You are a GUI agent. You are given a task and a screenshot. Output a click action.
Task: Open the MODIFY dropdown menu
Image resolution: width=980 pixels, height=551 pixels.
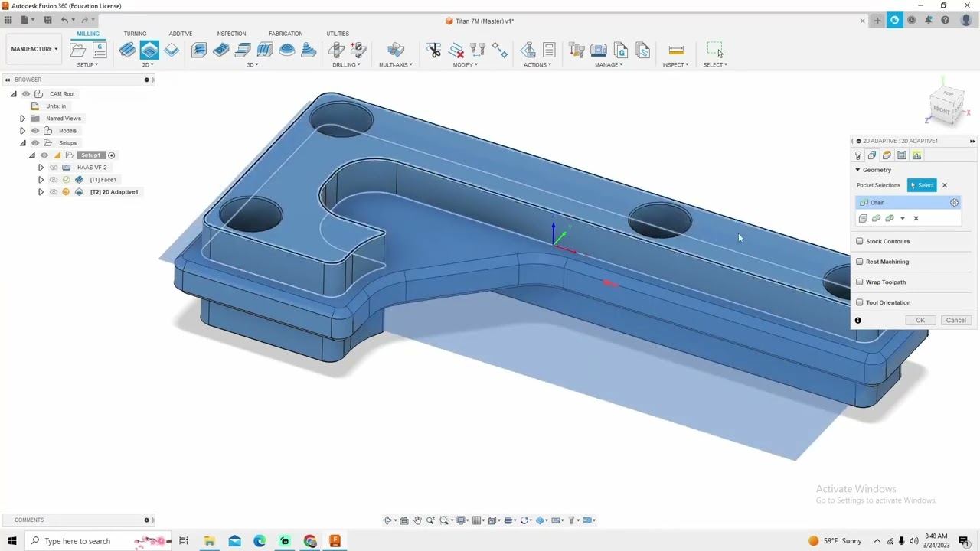(465, 65)
